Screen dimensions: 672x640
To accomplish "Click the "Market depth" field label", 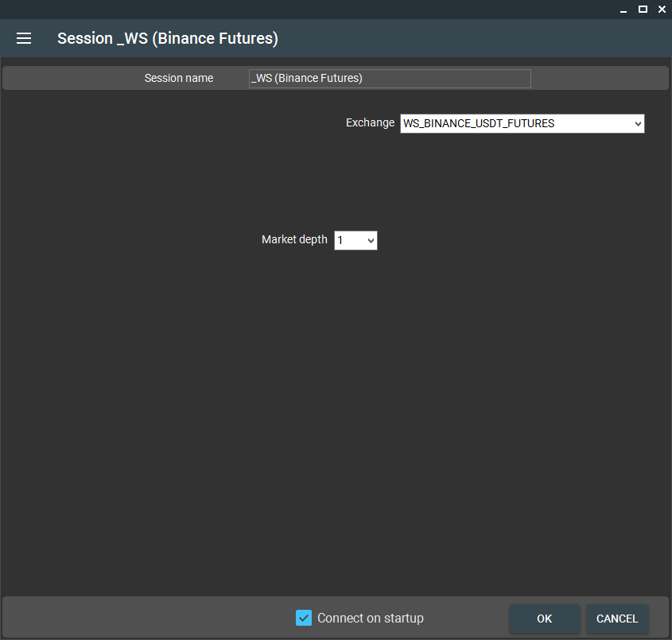I will coord(294,239).
